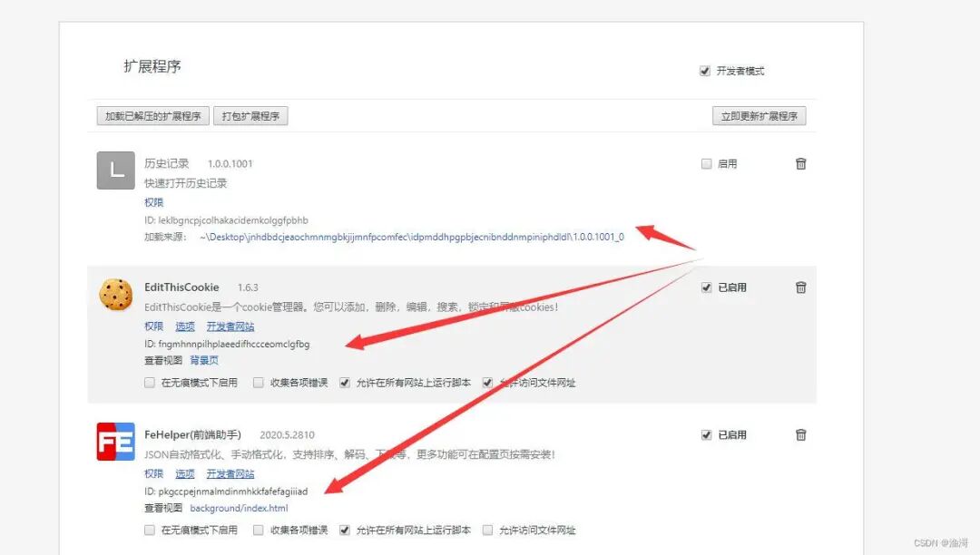Open 权限 link for EditThisCookie
This screenshot has width=980, height=555.
[x=153, y=326]
